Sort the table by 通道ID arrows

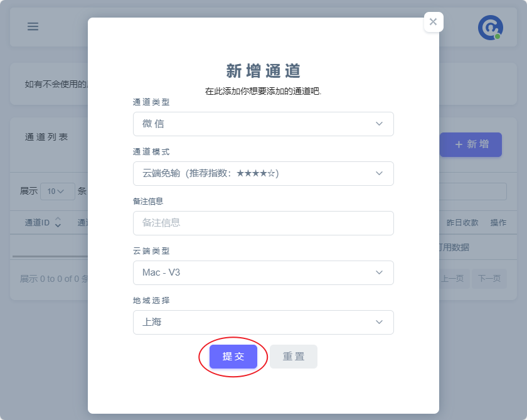pyautogui.click(x=58, y=222)
